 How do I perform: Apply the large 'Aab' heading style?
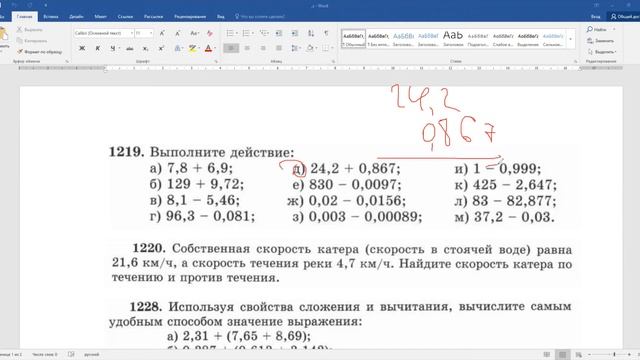point(453,39)
